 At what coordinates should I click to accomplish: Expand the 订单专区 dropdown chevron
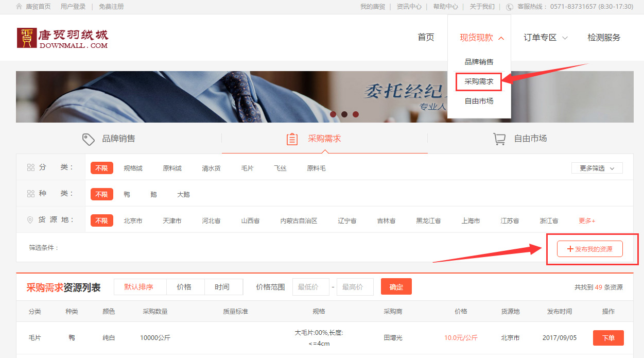tap(565, 38)
